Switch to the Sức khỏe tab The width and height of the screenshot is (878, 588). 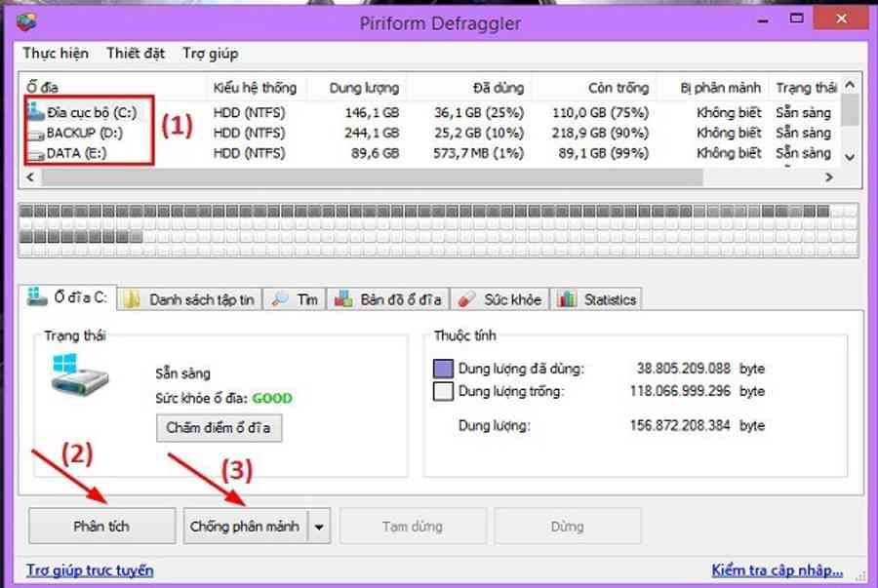point(500,299)
